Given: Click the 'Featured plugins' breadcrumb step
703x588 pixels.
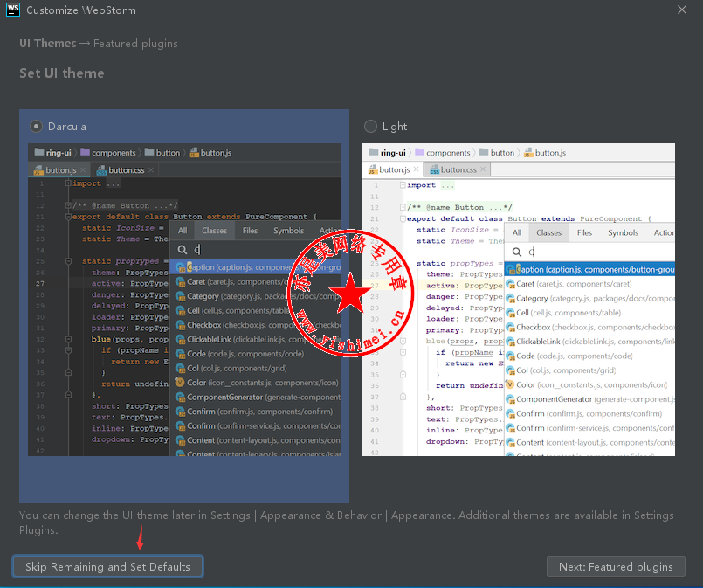Looking at the screenshot, I should pyautogui.click(x=135, y=44).
